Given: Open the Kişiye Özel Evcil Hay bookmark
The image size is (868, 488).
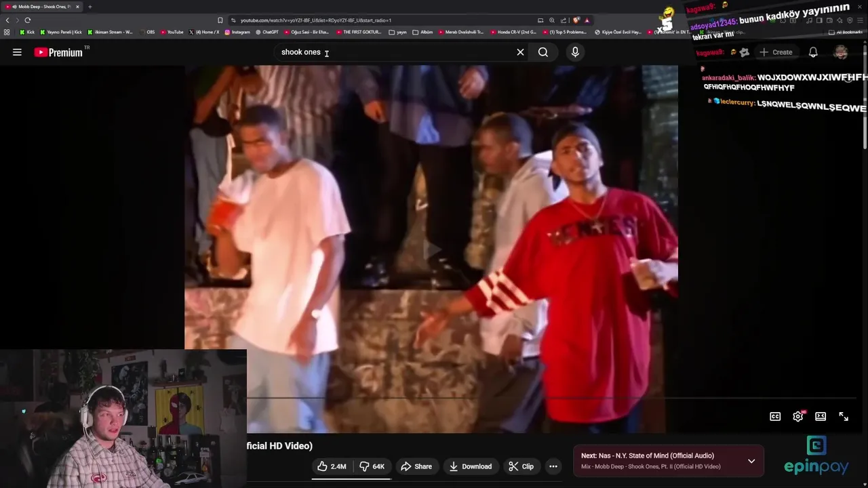Looking at the screenshot, I should (x=618, y=32).
